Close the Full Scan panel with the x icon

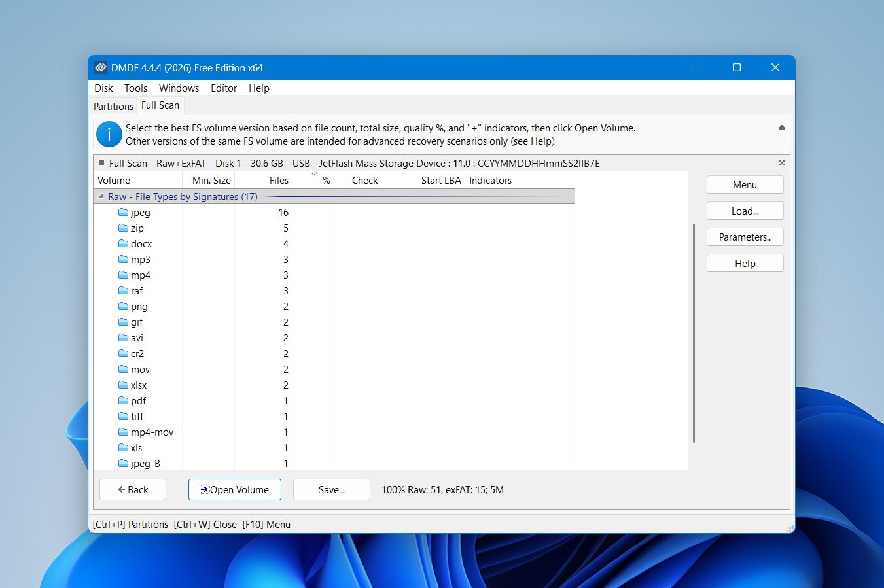(781, 163)
